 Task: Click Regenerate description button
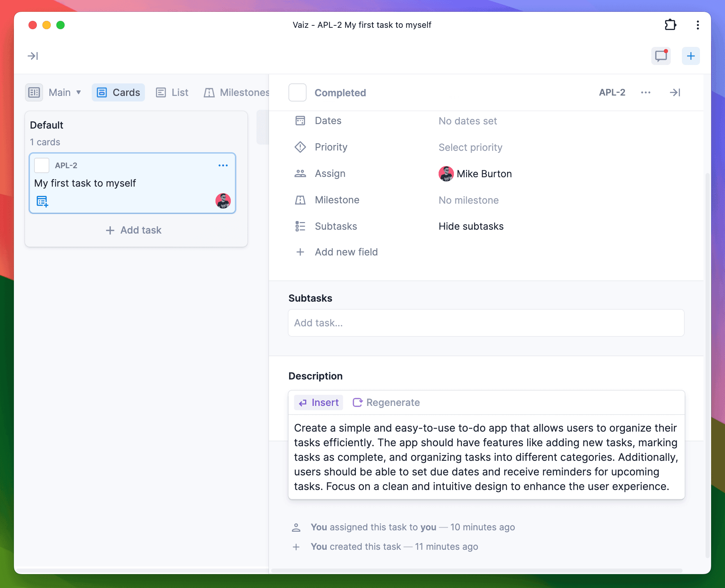[386, 402]
